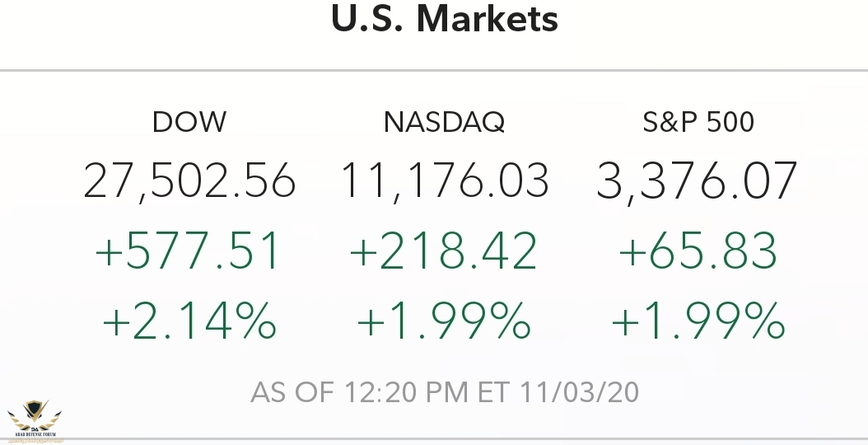Select the DOW index label
The height and width of the screenshot is (445, 868).
click(189, 123)
